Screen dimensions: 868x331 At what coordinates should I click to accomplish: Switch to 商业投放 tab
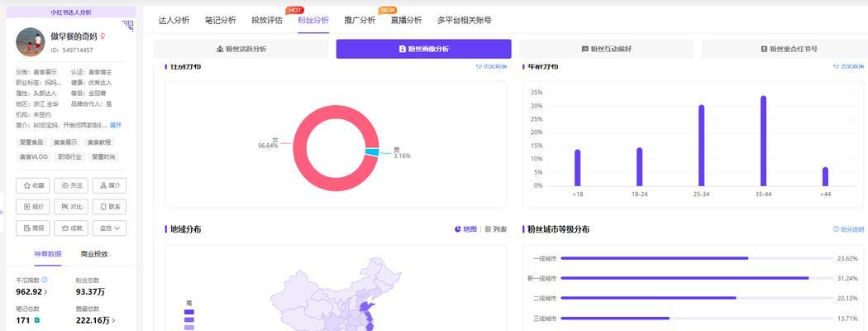point(94,254)
